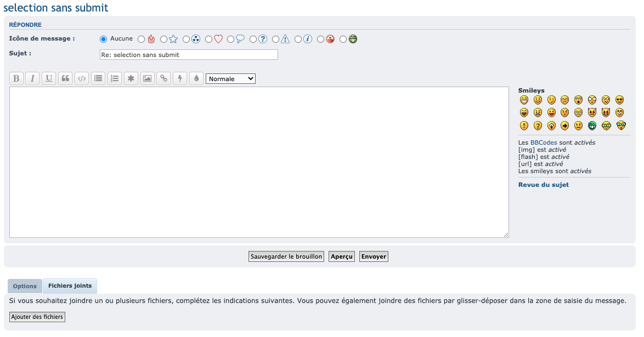644x337 pixels.
Task: Insert Flash with the lightning bolt icon
Action: click(x=180, y=78)
